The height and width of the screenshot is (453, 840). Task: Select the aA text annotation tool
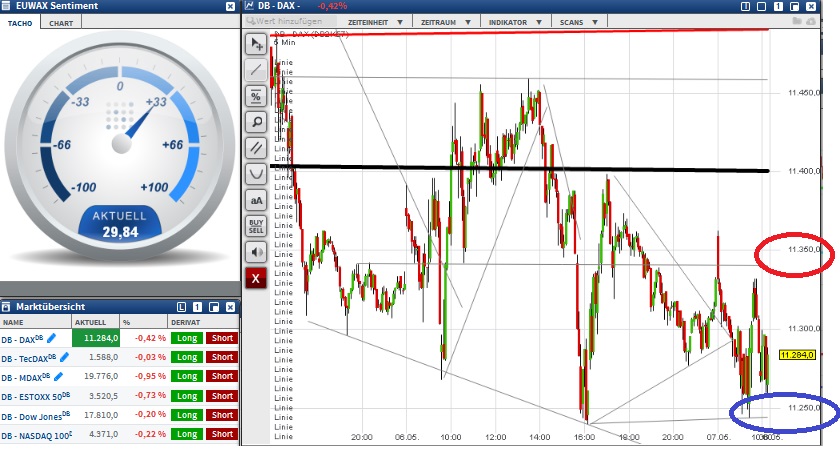pos(256,200)
